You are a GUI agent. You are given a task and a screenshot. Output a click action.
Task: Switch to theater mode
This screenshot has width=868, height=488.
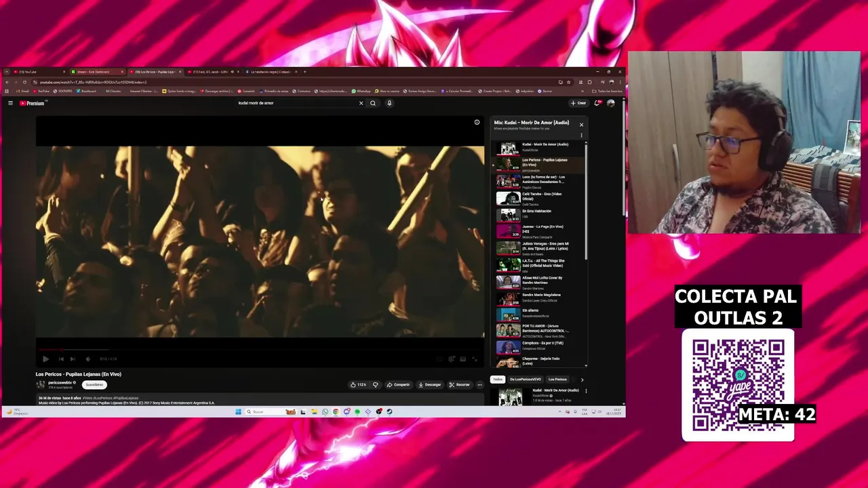click(x=463, y=359)
